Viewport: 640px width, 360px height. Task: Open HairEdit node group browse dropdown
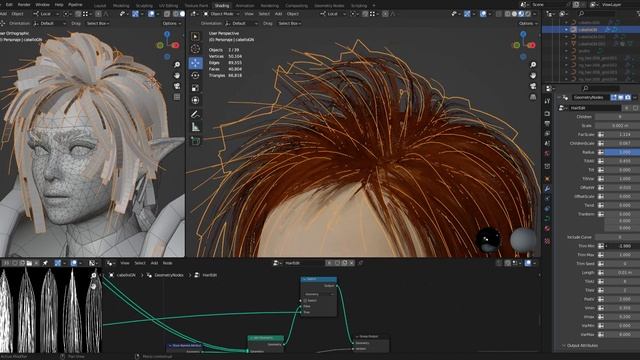coord(562,108)
